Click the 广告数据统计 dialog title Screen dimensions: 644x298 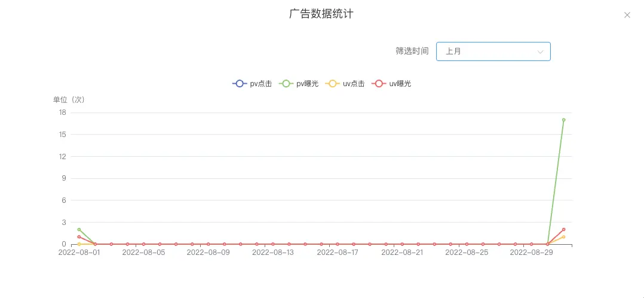pos(321,14)
